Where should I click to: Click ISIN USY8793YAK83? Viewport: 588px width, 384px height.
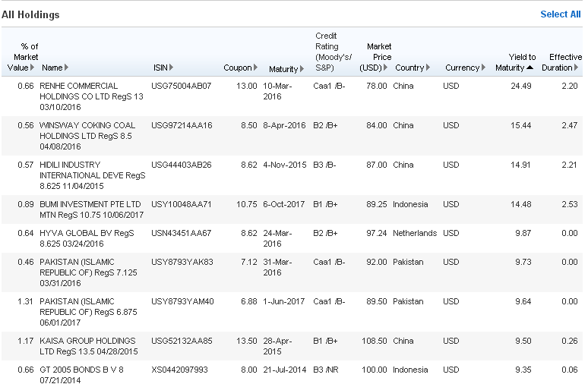click(182, 262)
